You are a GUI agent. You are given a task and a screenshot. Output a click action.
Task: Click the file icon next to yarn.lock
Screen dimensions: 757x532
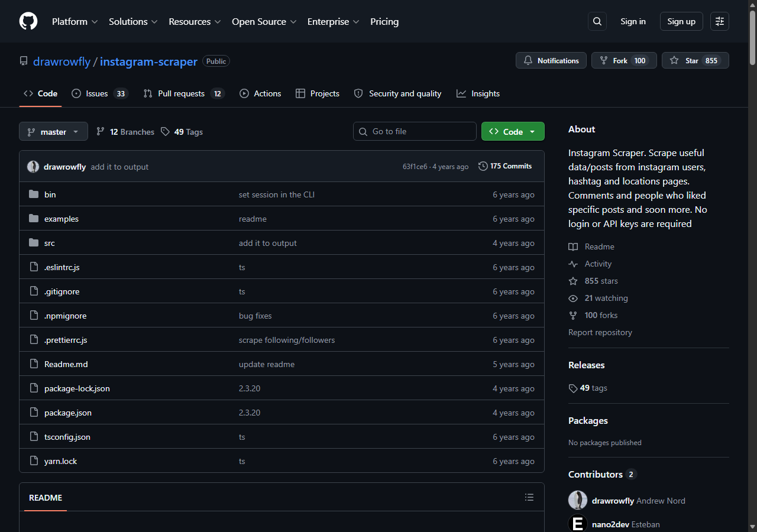[34, 461]
